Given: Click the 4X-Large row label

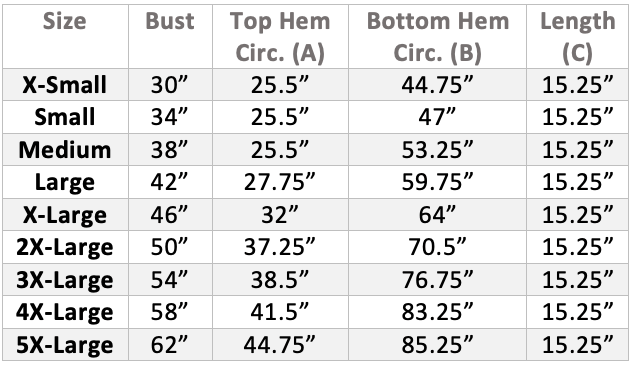Looking at the screenshot, I should [65, 313].
